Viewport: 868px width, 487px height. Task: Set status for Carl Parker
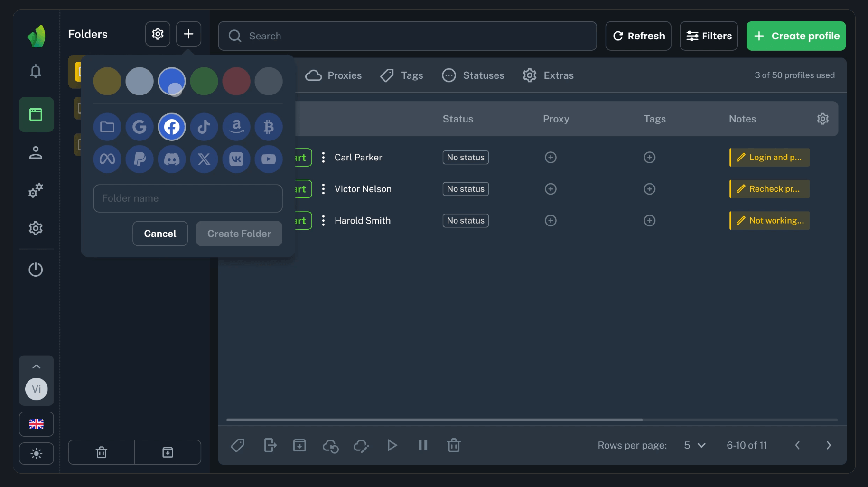click(x=466, y=158)
